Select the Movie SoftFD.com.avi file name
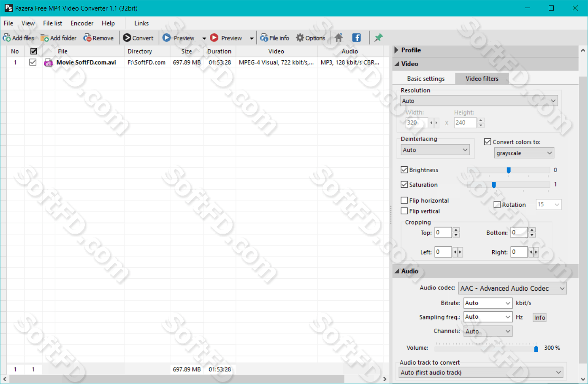 click(86, 62)
